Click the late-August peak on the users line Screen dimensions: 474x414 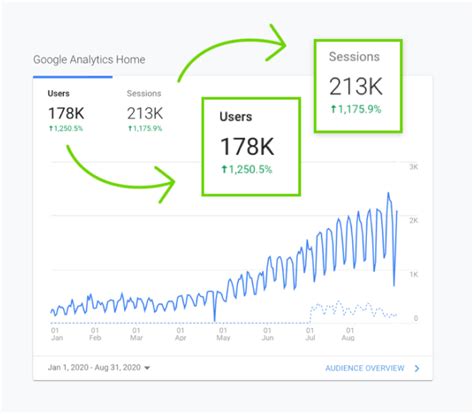388,193
